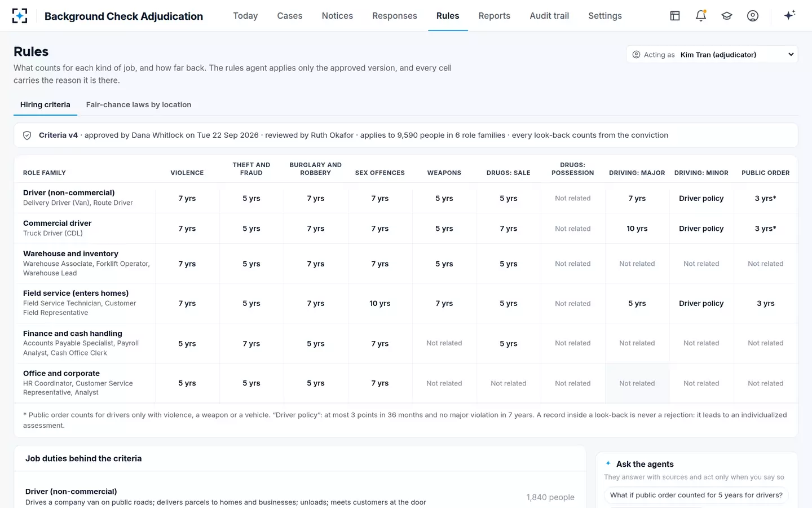Open the graduation cap learning icon
Image resolution: width=812 pixels, height=508 pixels.
727,16
